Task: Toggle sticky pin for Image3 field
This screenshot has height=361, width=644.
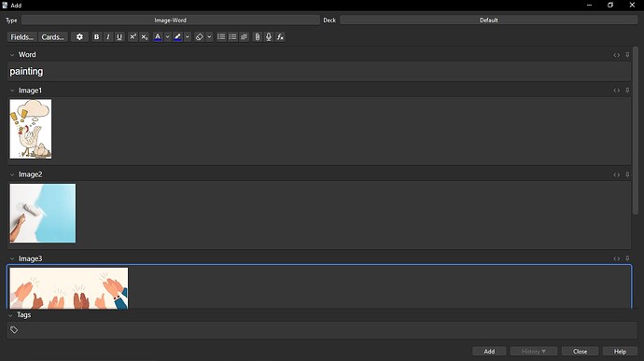Action: coord(627,258)
